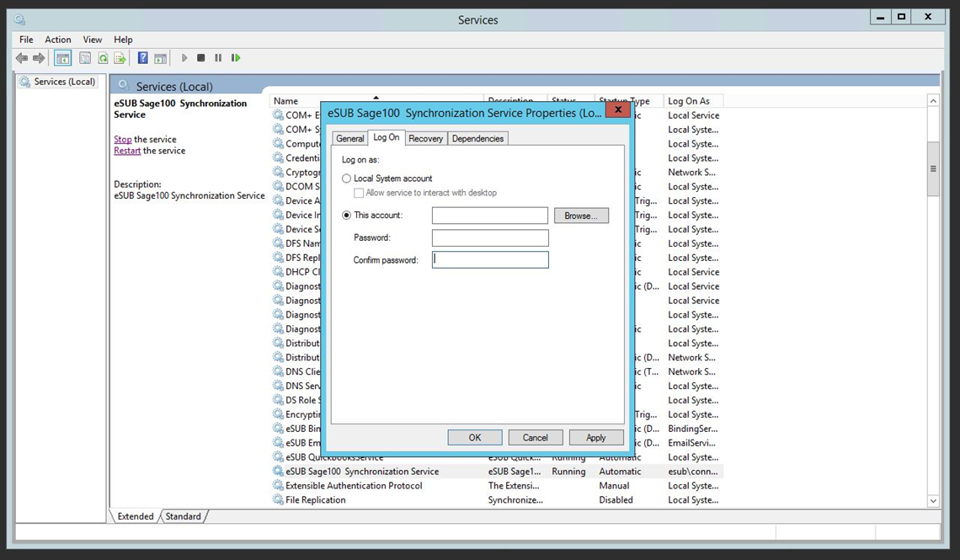Click the gear icon of the Comput... service row
This screenshot has width=960, height=560.
pos(278,144)
